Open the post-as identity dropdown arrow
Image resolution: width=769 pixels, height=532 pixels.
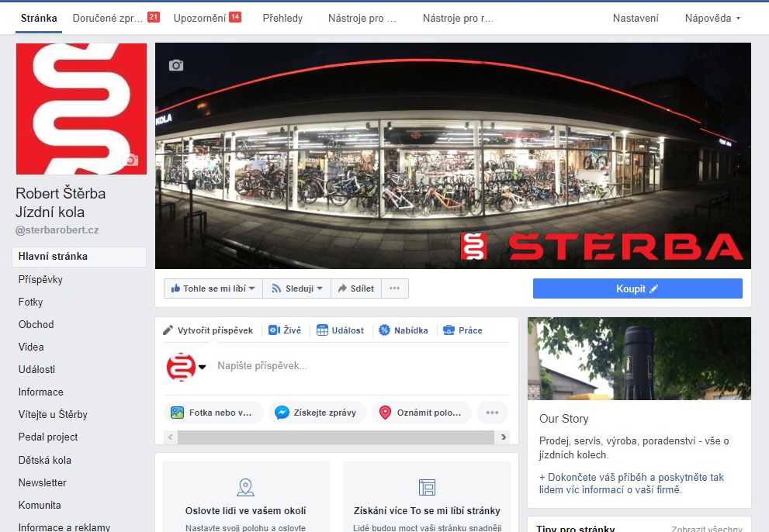[202, 367]
